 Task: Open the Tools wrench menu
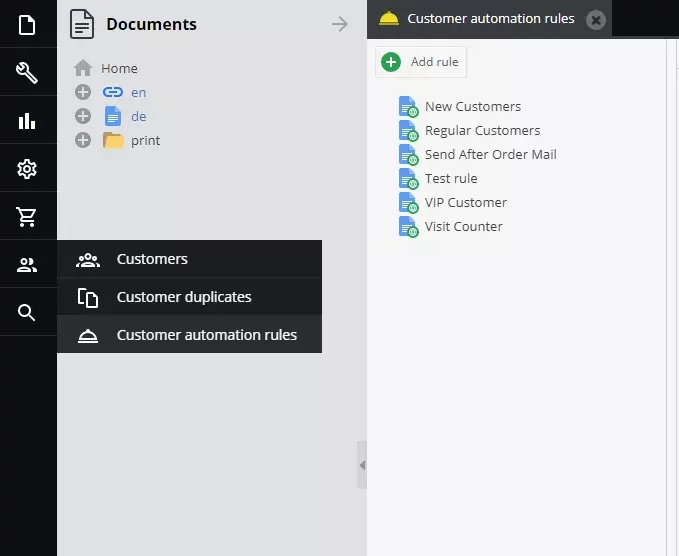pos(27,72)
